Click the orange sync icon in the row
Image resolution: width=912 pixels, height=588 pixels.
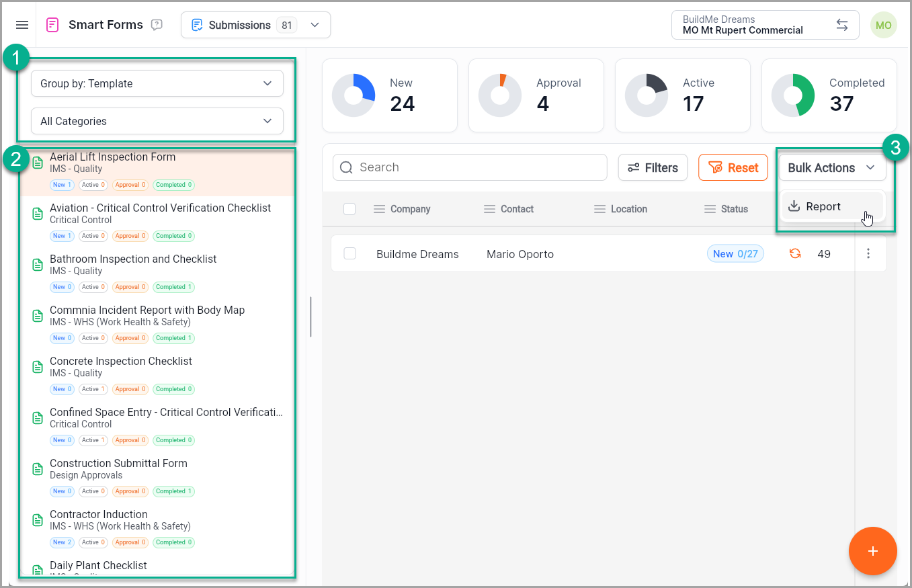pyautogui.click(x=795, y=254)
